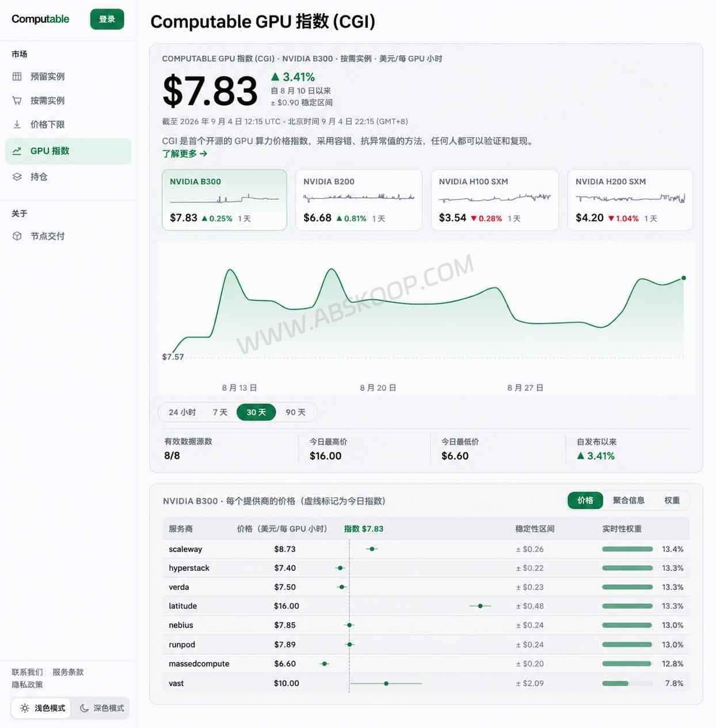
Task: Switch to the 权重 tab
Action: [672, 500]
